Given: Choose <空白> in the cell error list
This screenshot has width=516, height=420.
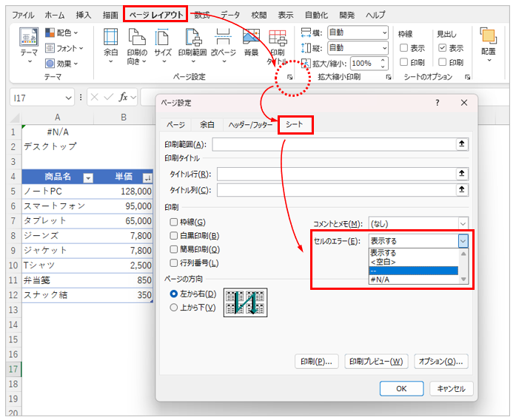Looking at the screenshot, I should [x=383, y=262].
